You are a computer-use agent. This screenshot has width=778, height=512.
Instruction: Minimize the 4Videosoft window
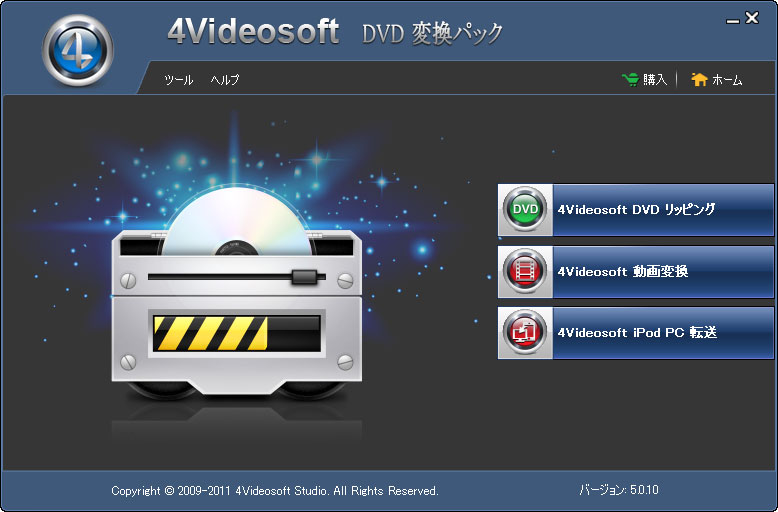[x=732, y=20]
